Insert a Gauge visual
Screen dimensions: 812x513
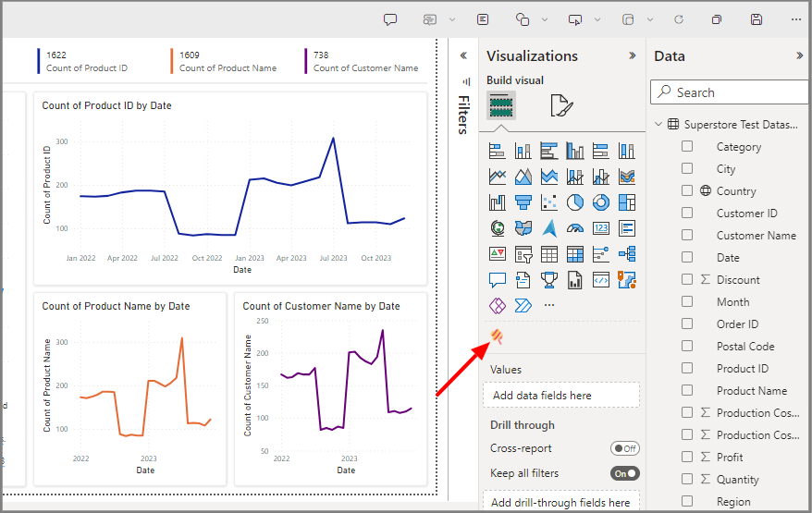point(575,228)
